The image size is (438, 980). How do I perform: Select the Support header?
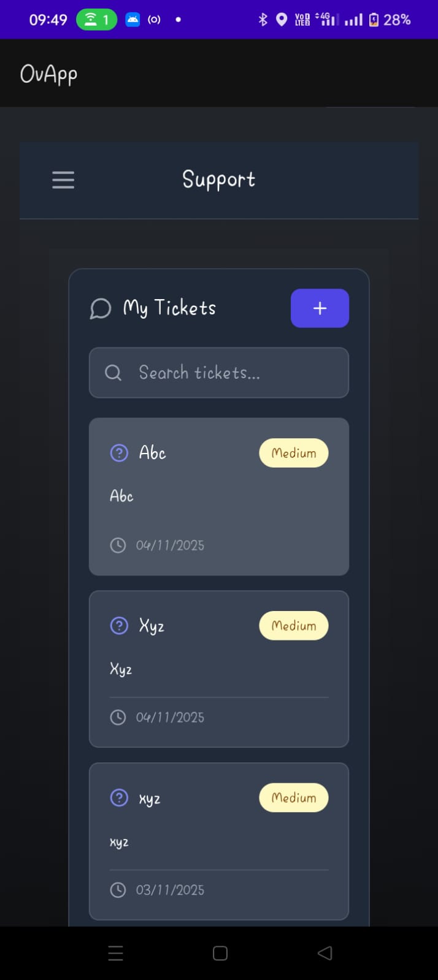pos(218,180)
